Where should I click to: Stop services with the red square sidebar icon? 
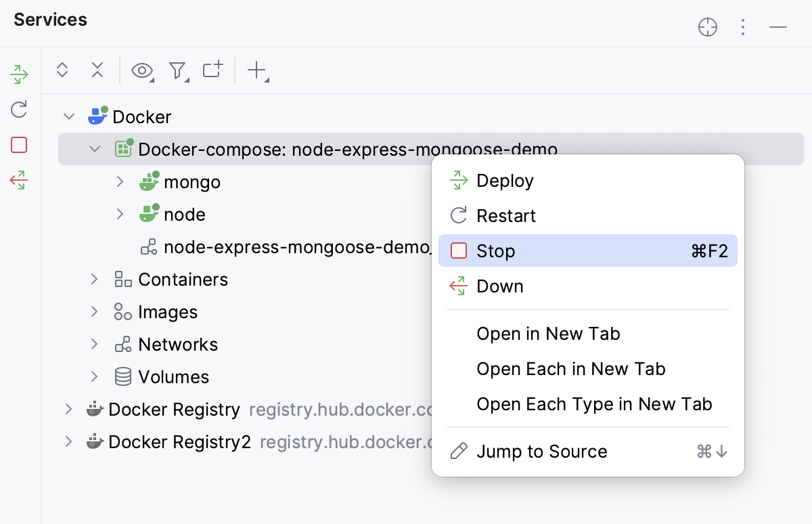[x=18, y=145]
